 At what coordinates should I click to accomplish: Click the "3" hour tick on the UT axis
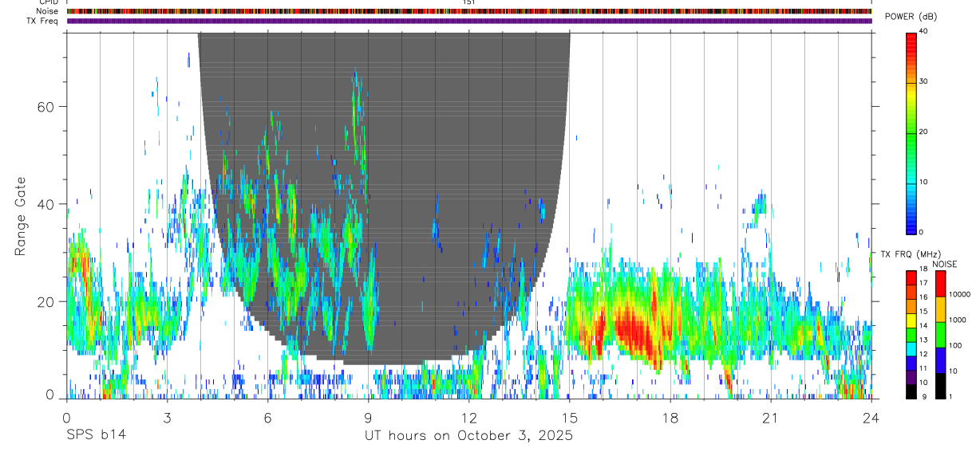coord(167,418)
